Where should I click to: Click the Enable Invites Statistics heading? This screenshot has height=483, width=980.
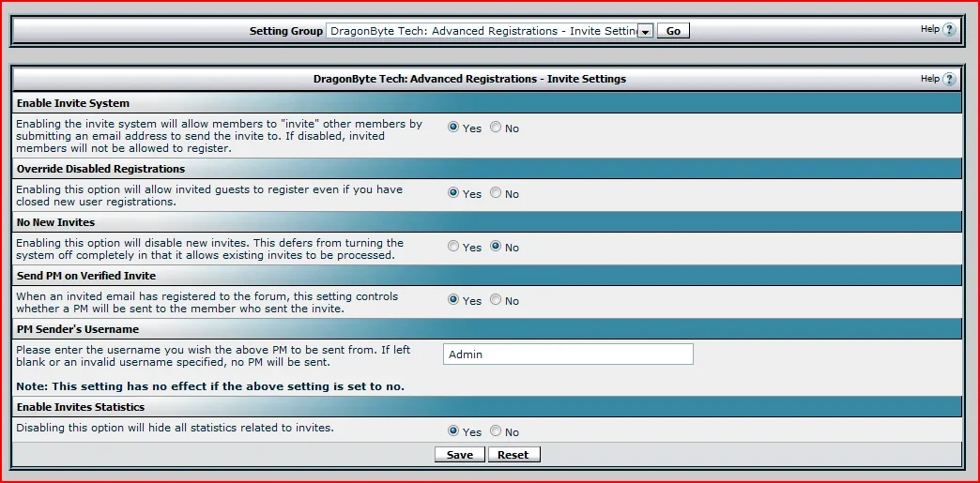81,407
